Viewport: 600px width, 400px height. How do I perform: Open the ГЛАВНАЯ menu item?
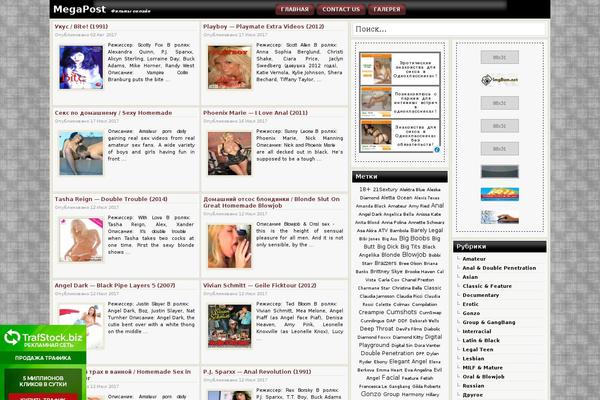pos(294,10)
